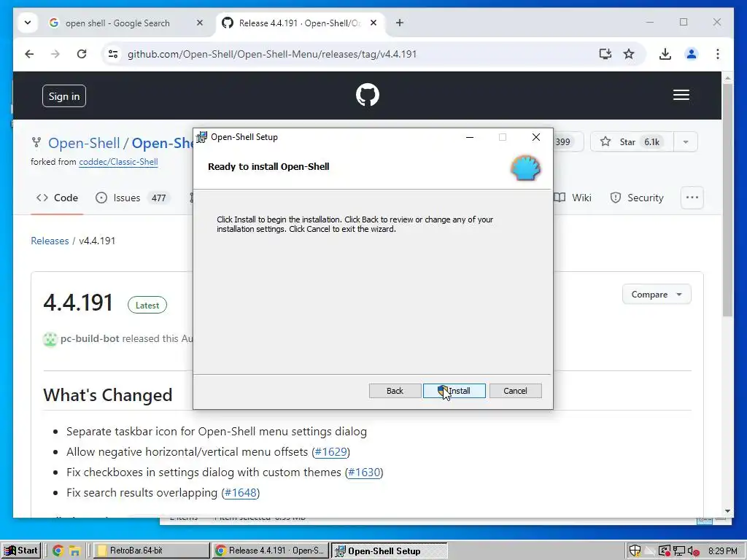The height and width of the screenshot is (560, 747).
Task: Maximize the Chrome browser window
Action: 684,23
